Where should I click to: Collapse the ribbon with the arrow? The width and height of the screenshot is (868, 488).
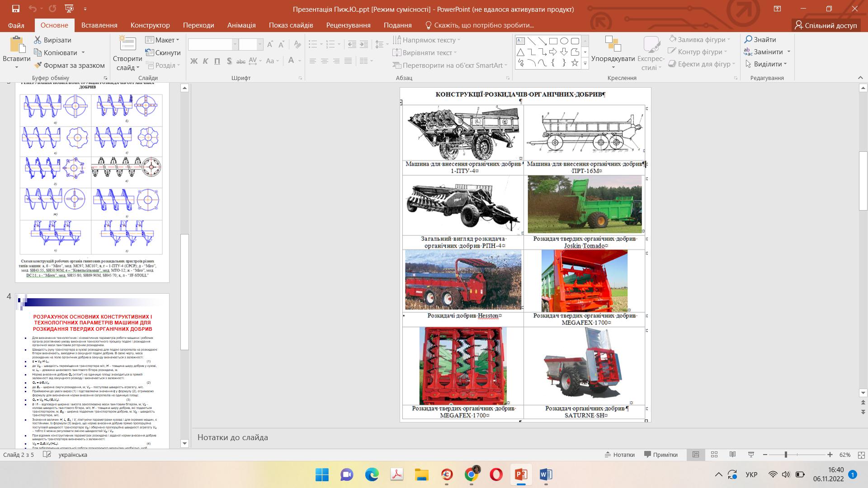860,78
